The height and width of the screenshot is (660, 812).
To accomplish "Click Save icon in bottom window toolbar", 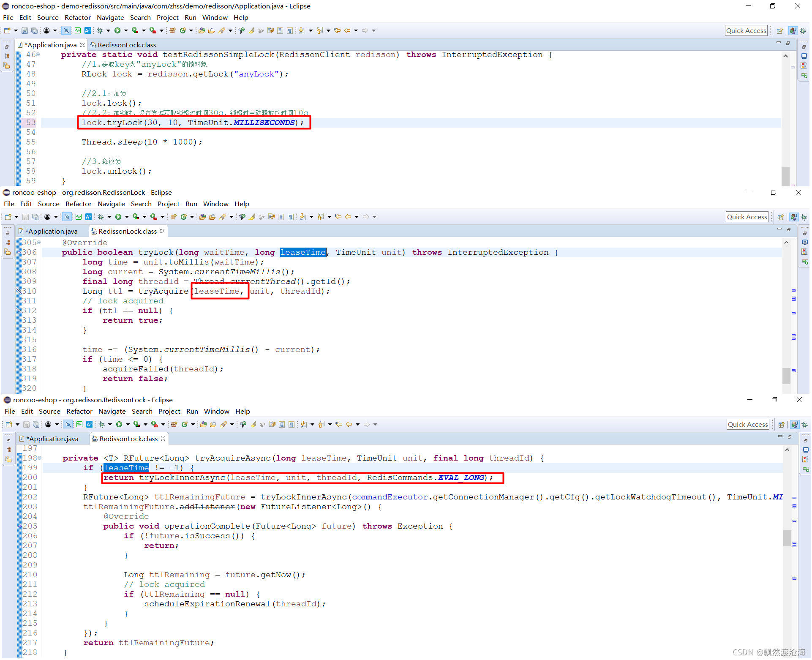I will tap(26, 424).
